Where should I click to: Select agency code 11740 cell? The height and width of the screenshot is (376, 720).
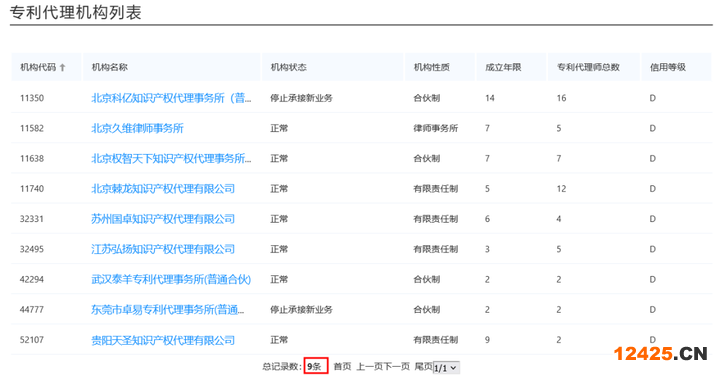tap(32, 189)
